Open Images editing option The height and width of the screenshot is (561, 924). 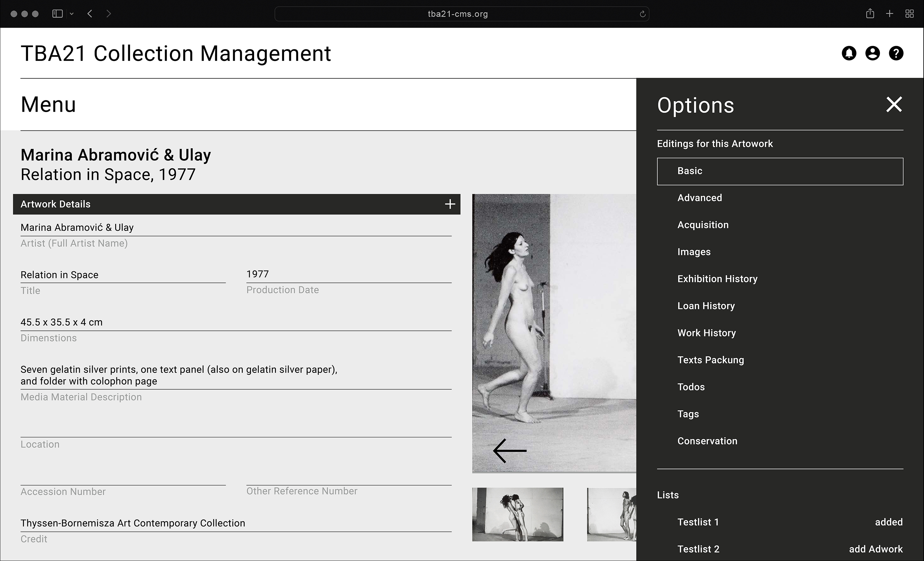tap(694, 252)
